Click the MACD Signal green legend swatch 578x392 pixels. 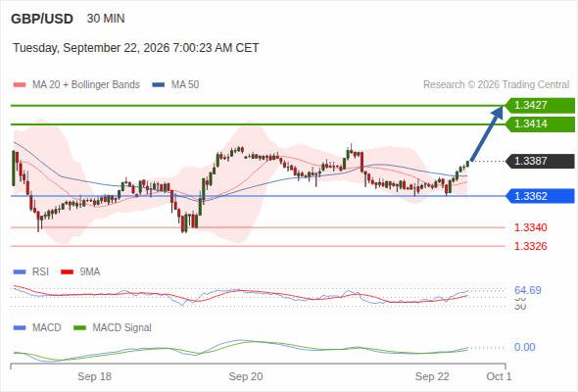tap(79, 328)
